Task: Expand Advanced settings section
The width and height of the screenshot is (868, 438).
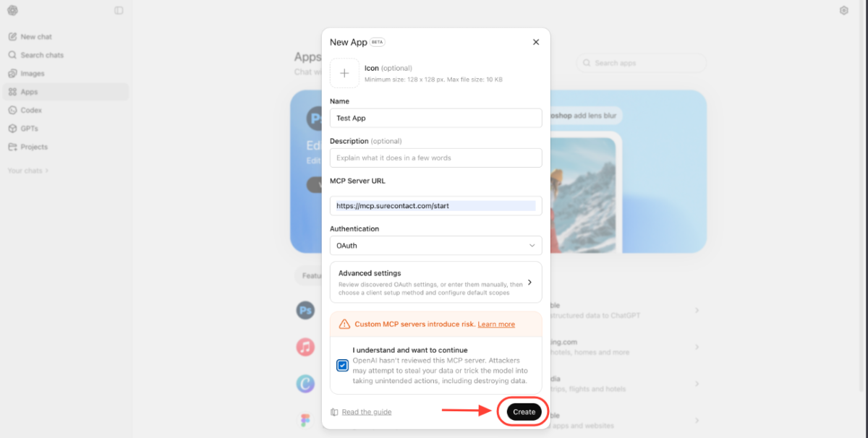Action: [436, 283]
